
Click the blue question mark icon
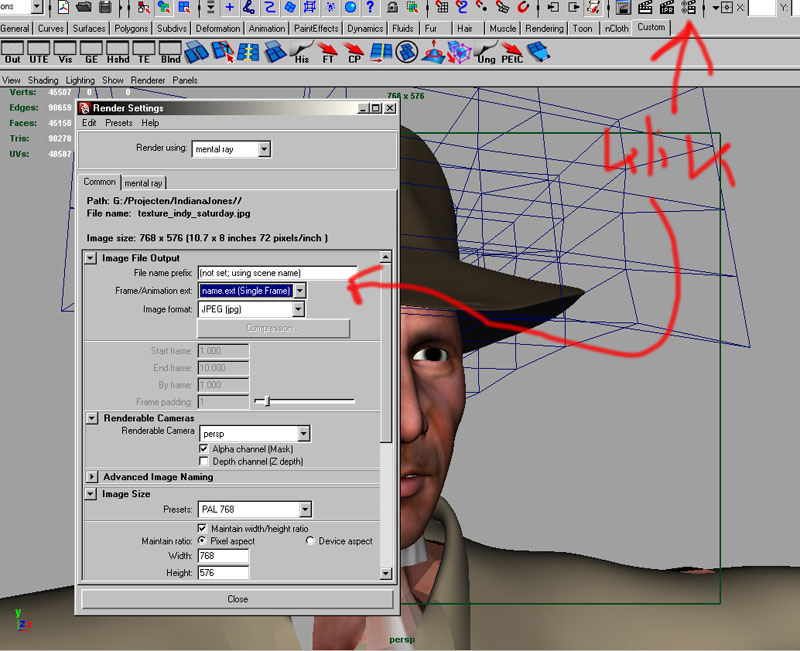(370, 7)
